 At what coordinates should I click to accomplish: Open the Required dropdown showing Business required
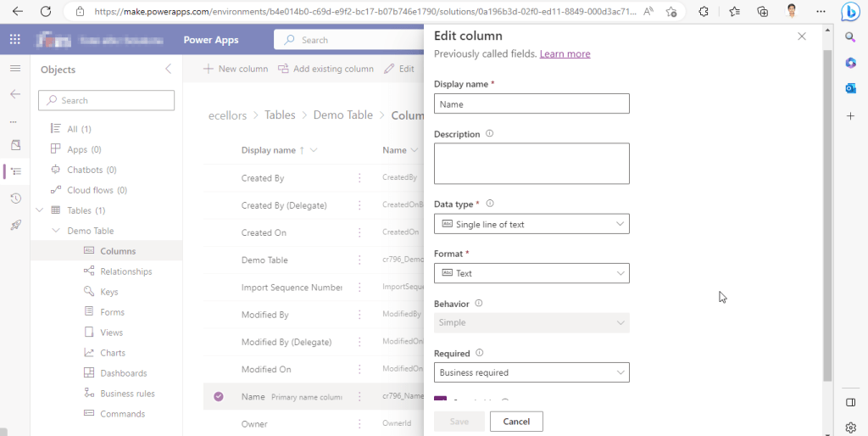click(x=531, y=372)
